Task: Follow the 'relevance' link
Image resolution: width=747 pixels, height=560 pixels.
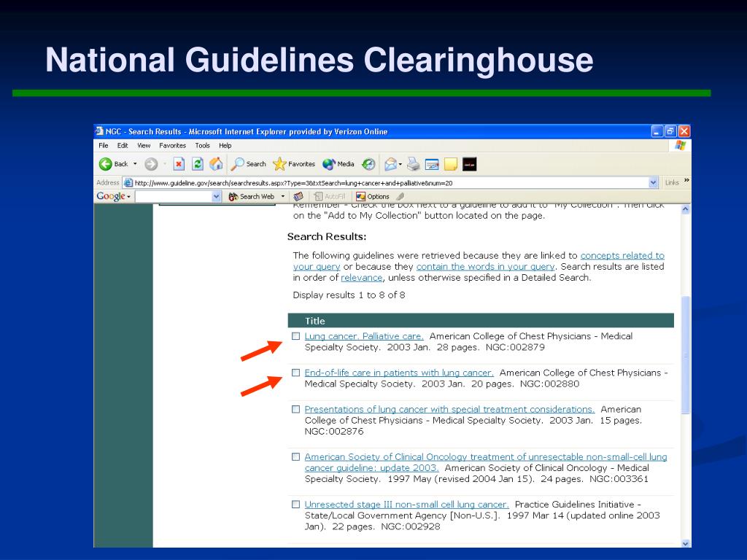Action: pos(362,278)
